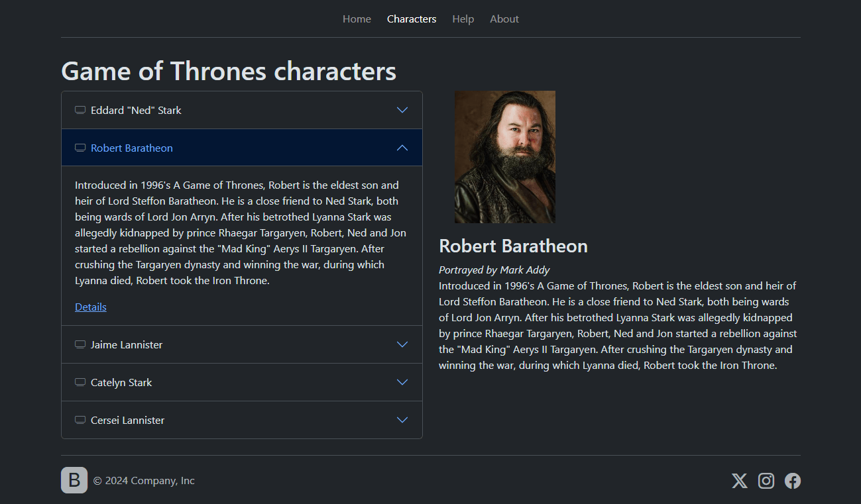Click the screen icon beside Robert Baratheon

coord(80,148)
